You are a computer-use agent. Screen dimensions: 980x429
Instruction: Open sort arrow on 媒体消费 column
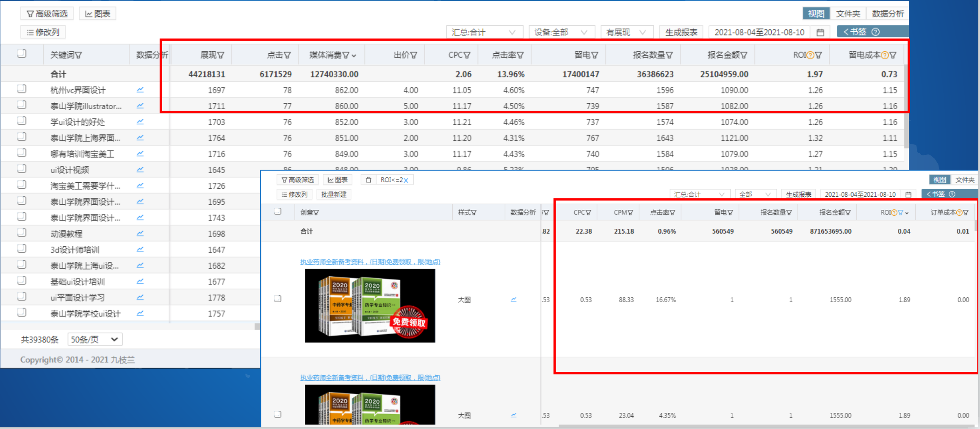point(354,55)
